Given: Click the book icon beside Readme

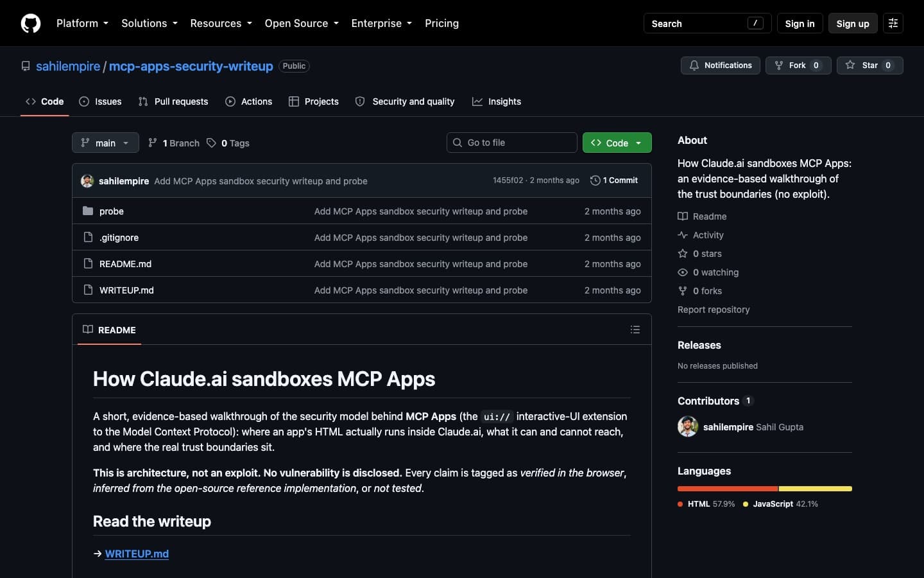Looking at the screenshot, I should pyautogui.click(x=683, y=216).
